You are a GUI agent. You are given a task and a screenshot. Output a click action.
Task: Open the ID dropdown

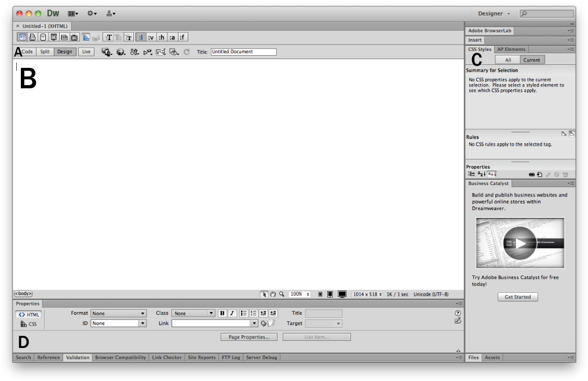[118, 323]
